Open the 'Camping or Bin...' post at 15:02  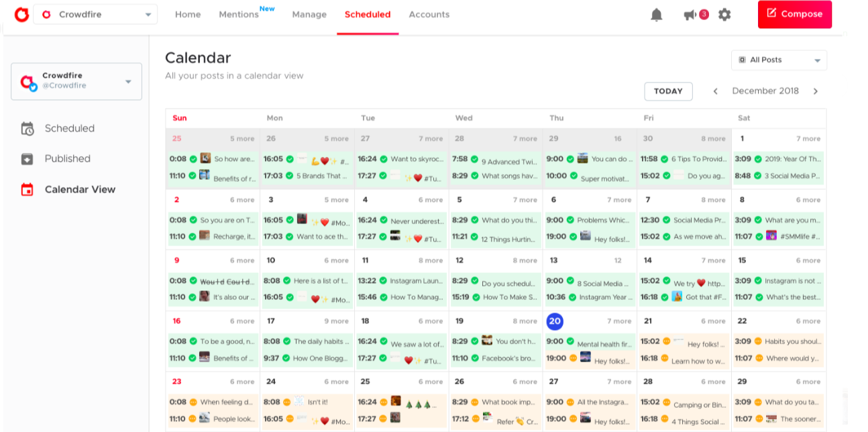point(684,402)
